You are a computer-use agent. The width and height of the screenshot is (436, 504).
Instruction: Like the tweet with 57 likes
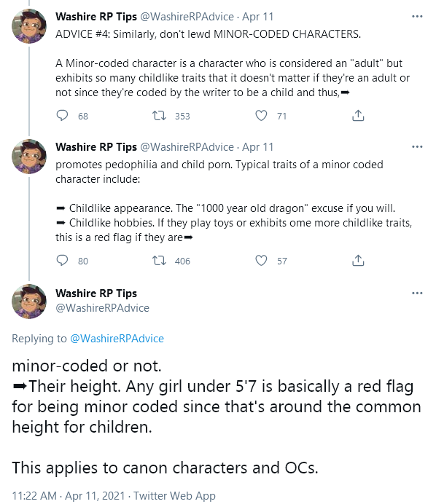261,260
